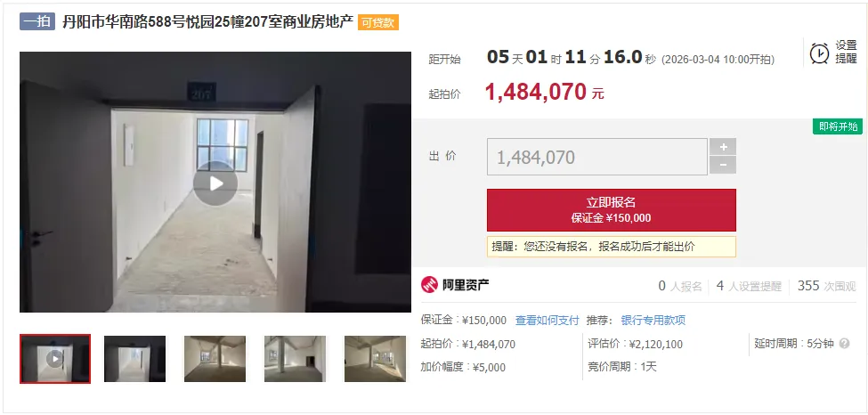Click the 即将开始 green status label
Image resolution: width=868 pixels, height=415 pixels.
838,126
